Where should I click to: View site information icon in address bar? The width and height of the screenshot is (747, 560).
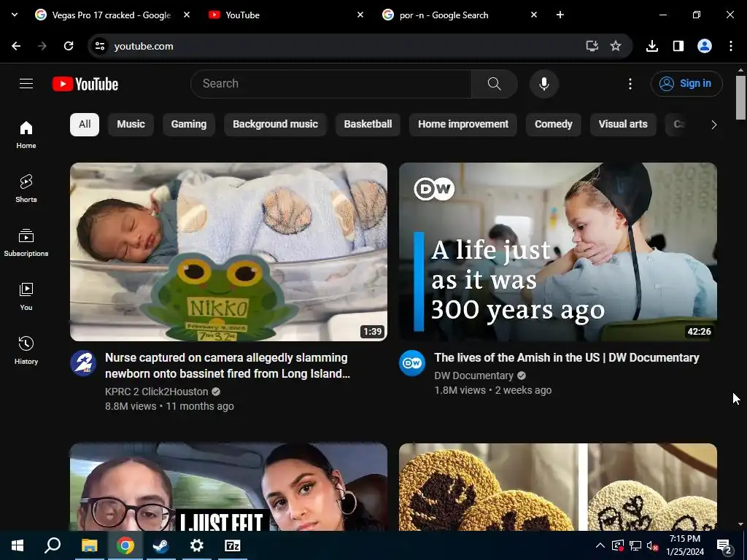point(99,46)
